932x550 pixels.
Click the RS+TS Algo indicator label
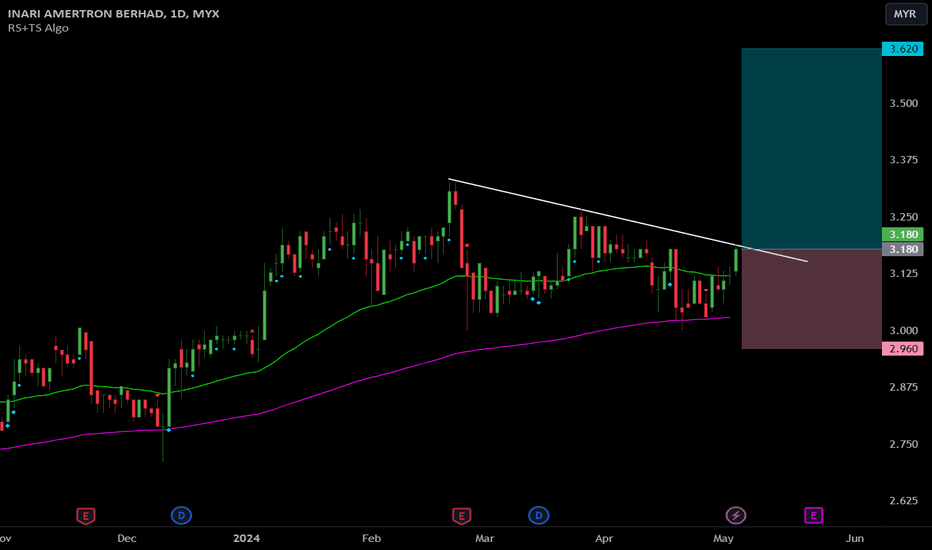[38, 28]
